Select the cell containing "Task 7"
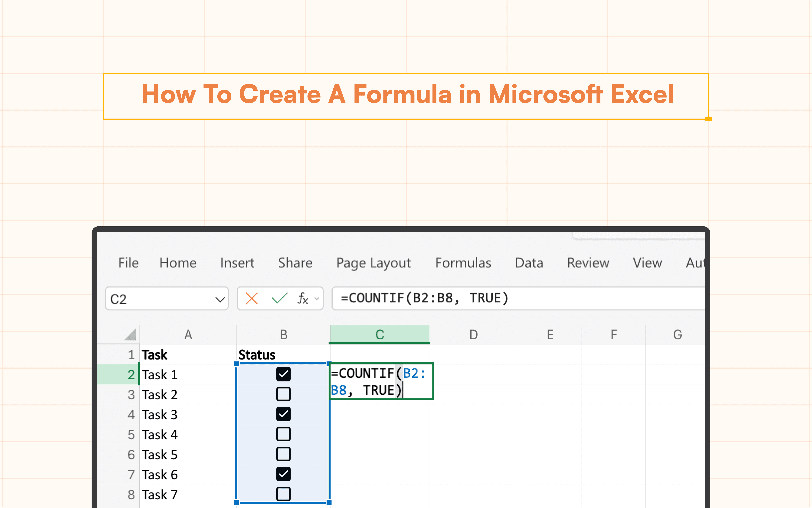The height and width of the screenshot is (508, 812). tap(188, 494)
